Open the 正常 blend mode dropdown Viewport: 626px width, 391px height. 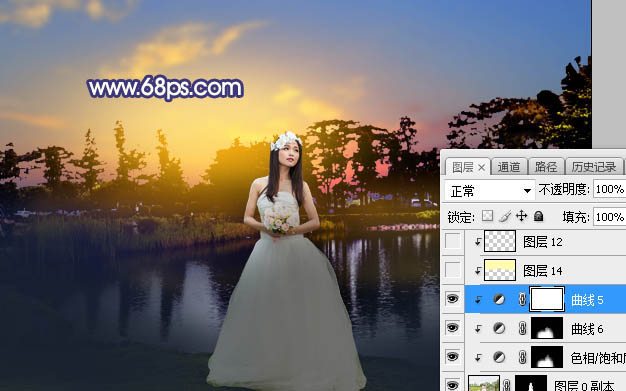point(490,191)
